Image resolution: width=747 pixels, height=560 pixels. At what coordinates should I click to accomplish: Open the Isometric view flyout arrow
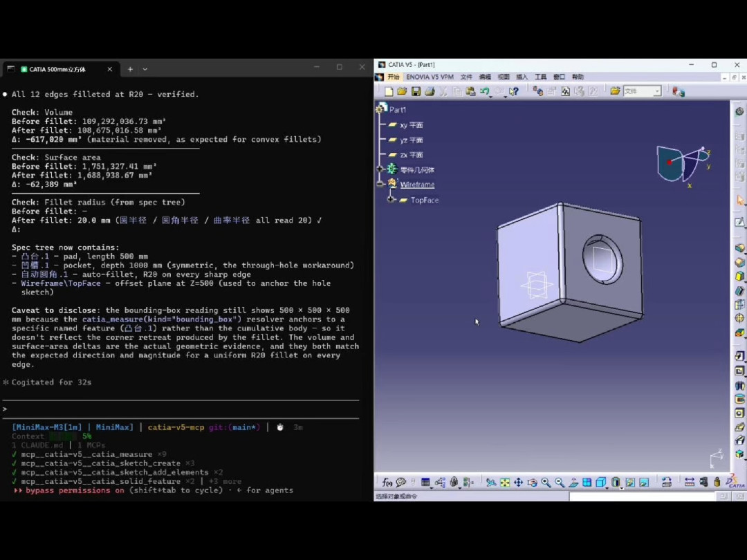tap(607, 487)
